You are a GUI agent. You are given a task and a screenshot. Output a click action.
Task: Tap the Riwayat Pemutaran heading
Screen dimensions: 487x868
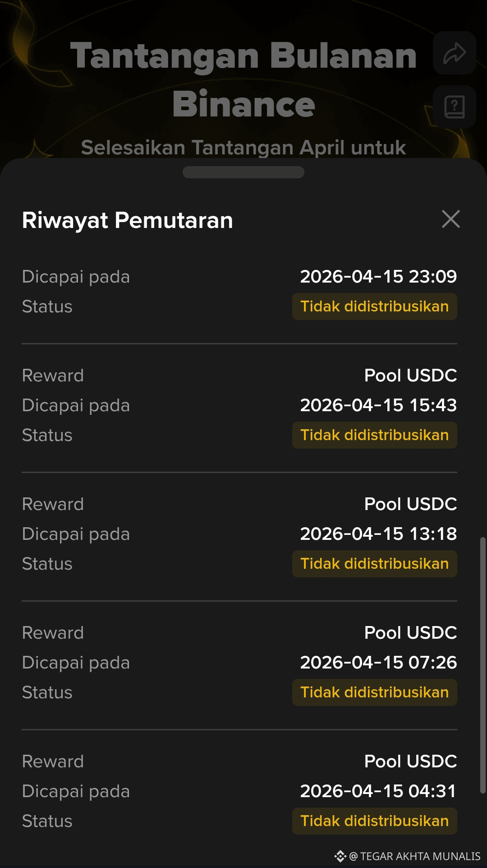coord(128,221)
